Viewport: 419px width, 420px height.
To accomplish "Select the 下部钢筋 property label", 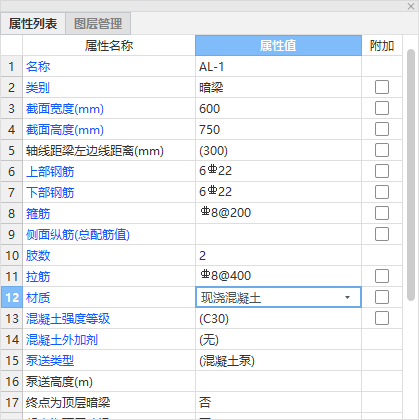I will pos(50,193).
